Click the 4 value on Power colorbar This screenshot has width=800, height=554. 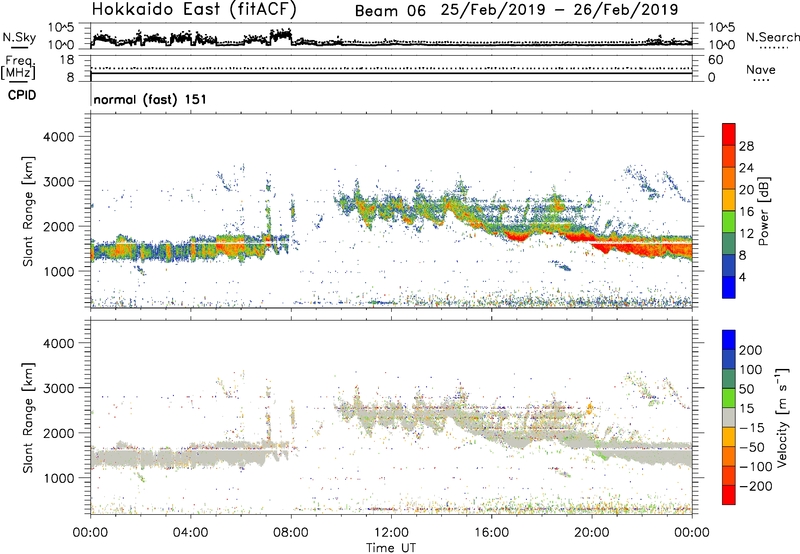point(742,277)
